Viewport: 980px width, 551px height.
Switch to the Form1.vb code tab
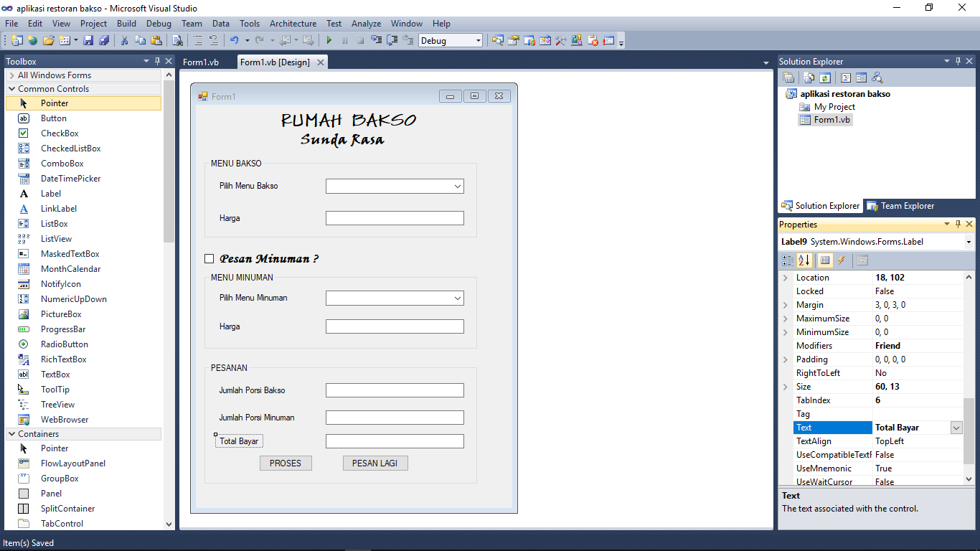[x=201, y=62]
